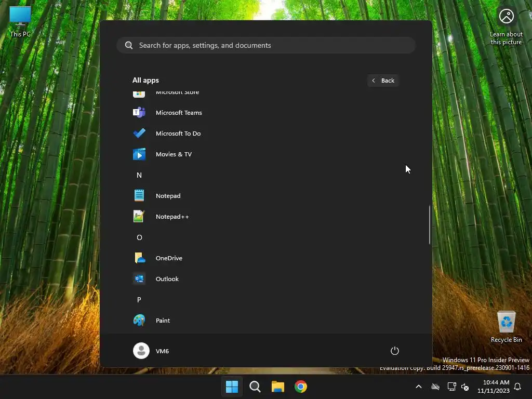Open clock showing 10:44 AM
Screen dimensions: 532x399
point(494,387)
